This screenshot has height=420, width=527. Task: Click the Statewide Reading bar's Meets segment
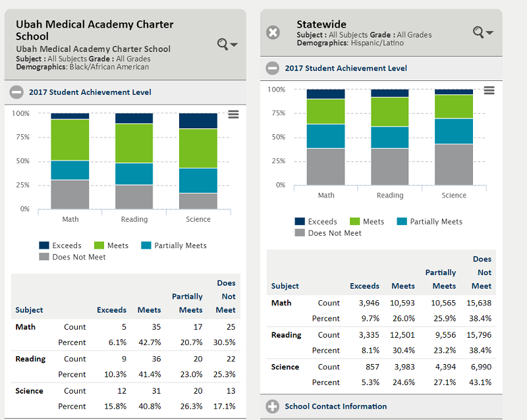point(390,112)
